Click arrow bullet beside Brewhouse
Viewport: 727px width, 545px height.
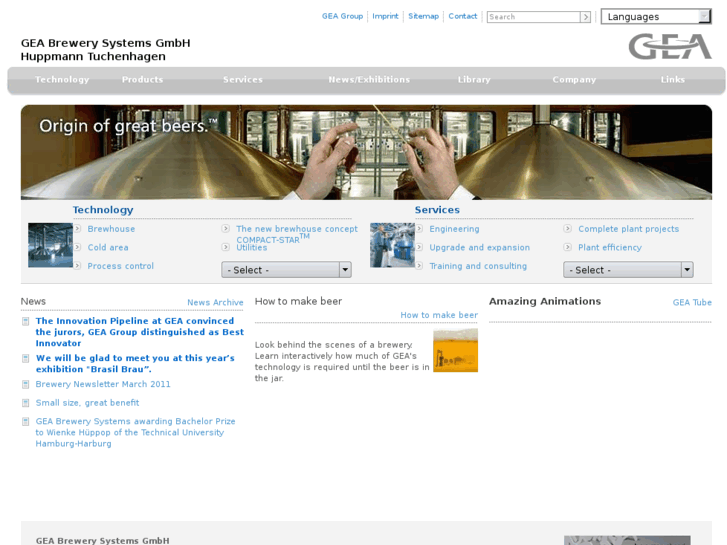pyautogui.click(x=78, y=229)
